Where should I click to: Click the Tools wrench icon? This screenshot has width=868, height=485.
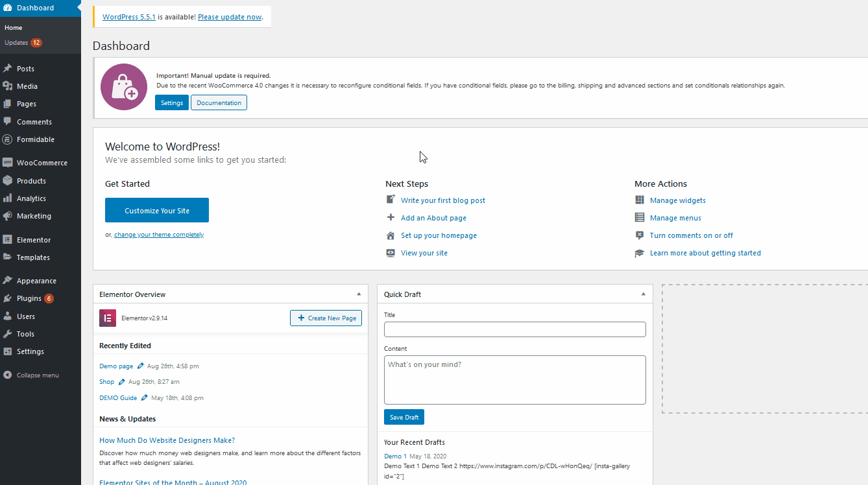7,334
